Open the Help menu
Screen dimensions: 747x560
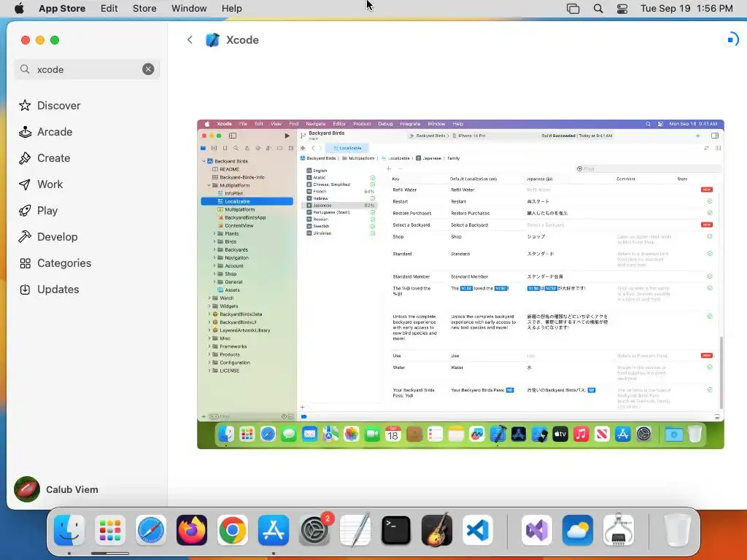coord(231,8)
